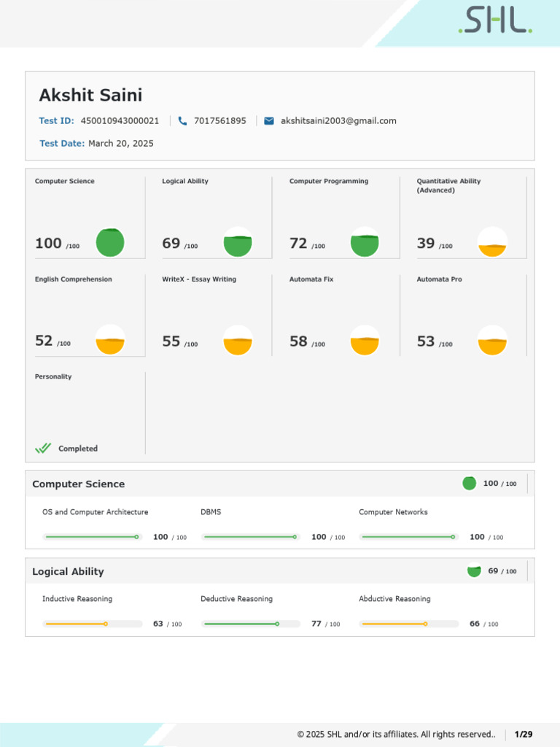This screenshot has height=747, width=560.
Task: Click the Test ID number 450010943000021
Action: coord(120,121)
